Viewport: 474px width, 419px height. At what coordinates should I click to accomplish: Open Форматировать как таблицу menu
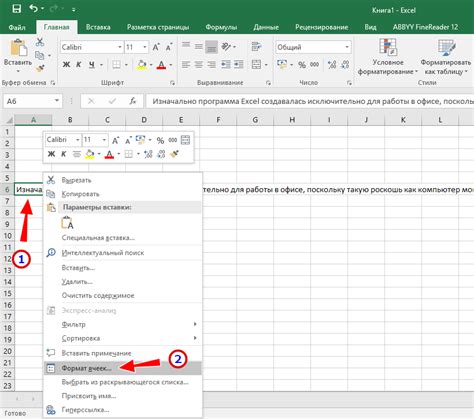(x=446, y=57)
